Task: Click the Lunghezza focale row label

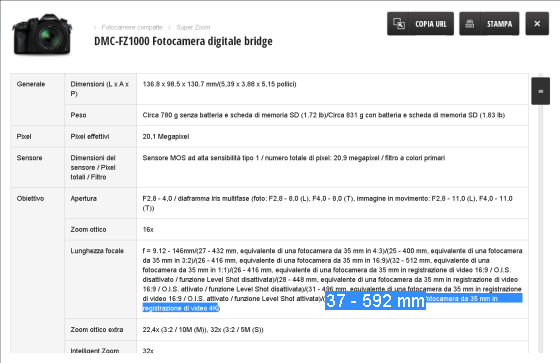Action: click(97, 251)
